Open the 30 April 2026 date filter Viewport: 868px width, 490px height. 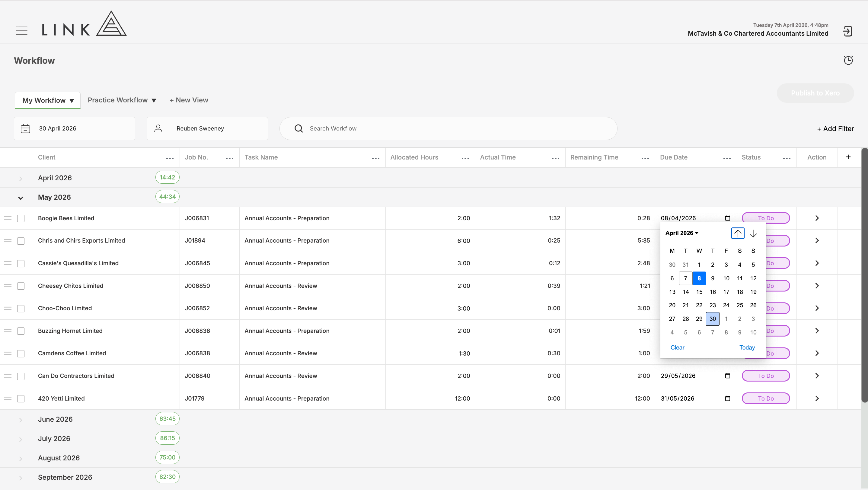pos(75,128)
